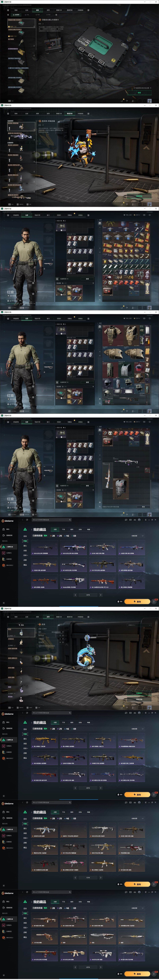Click back arrow in WeGame window showing 3/14
This screenshot has height=980, width=159.
point(22,520)
